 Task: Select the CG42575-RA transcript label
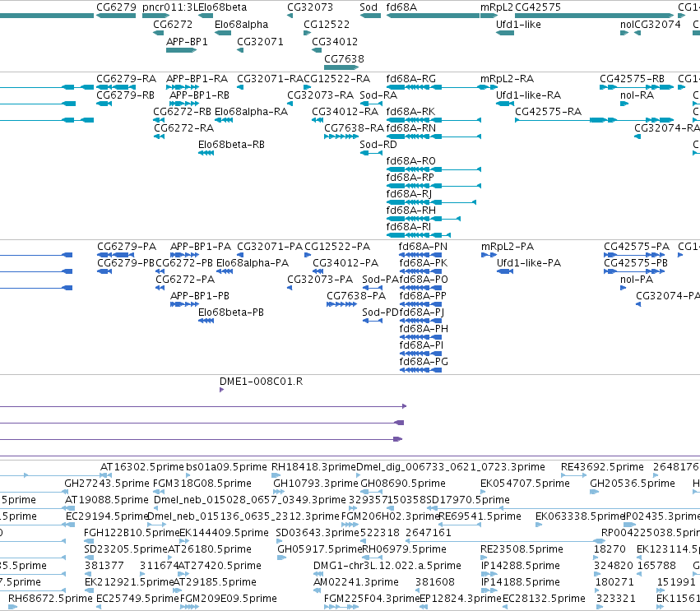(548, 112)
